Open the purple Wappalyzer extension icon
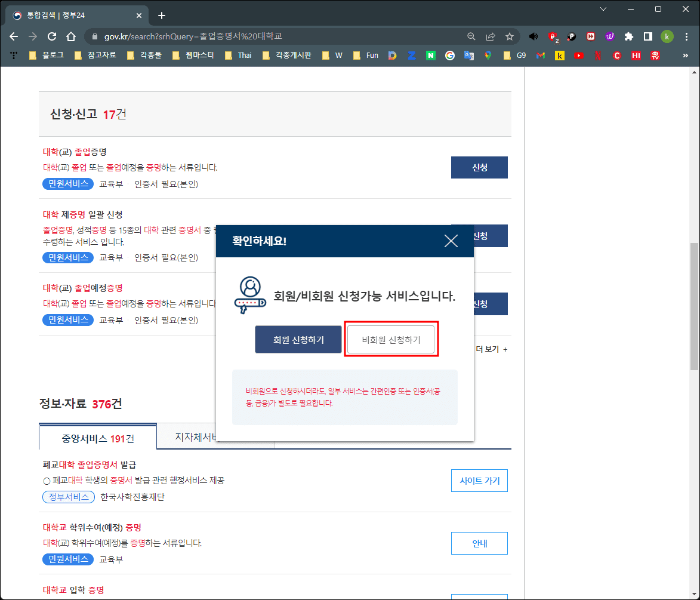 (609, 36)
